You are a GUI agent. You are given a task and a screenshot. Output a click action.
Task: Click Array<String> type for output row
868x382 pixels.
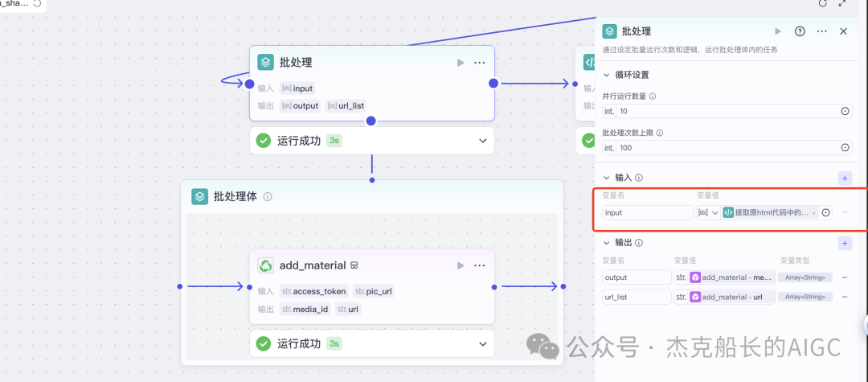[x=805, y=277]
